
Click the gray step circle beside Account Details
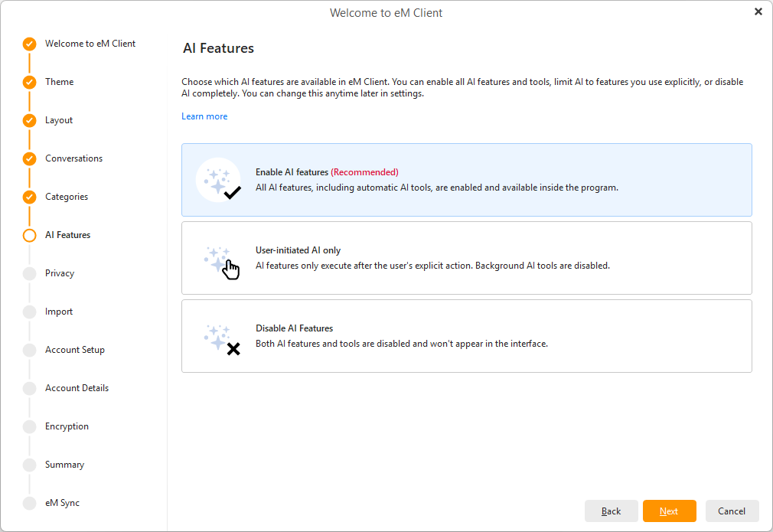30,389
